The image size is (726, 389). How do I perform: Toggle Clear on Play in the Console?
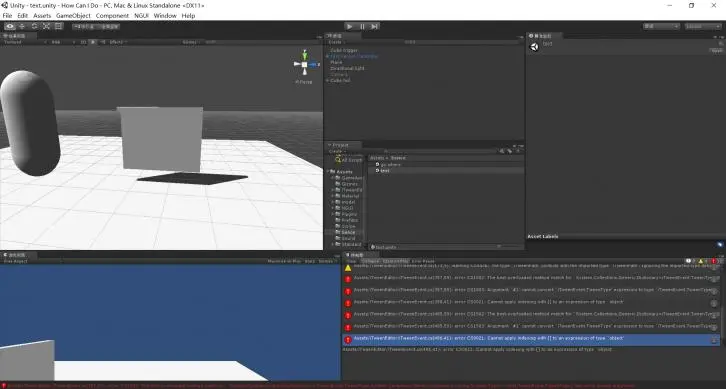coord(396,261)
